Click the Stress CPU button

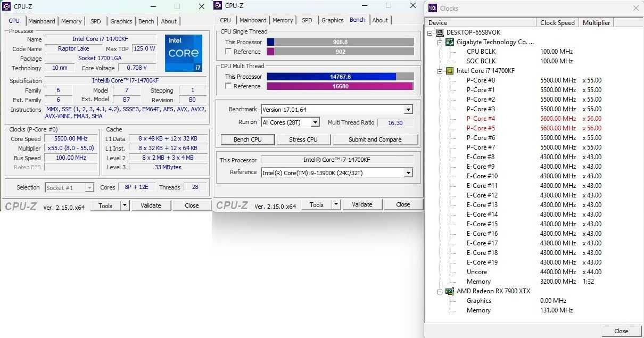(303, 139)
